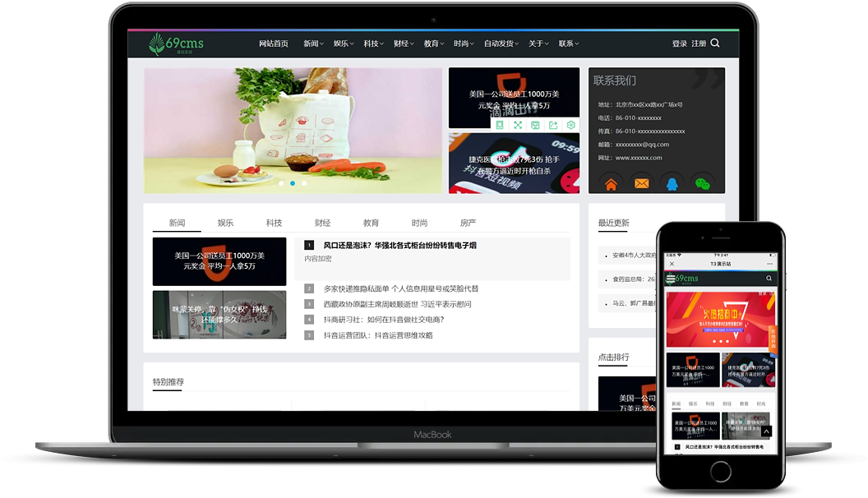Open headline 风口还是泡沫？华强北各式柜台纷纷转售电子烟
This screenshot has width=868, height=498.
[399, 245]
